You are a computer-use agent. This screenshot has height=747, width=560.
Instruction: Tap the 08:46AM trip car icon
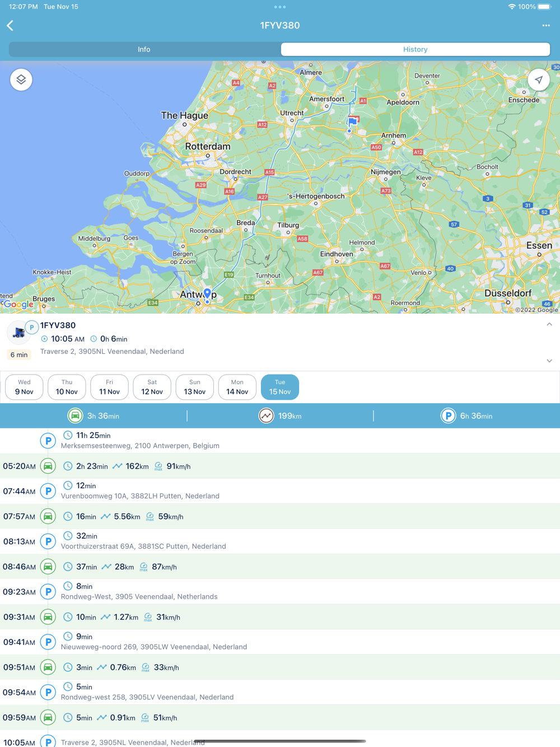point(48,567)
